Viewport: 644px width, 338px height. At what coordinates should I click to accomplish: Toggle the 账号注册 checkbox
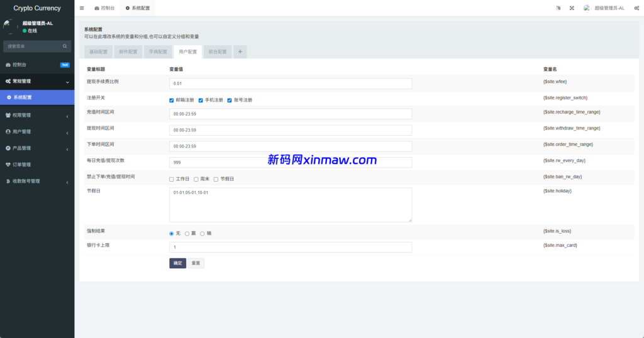(230, 100)
